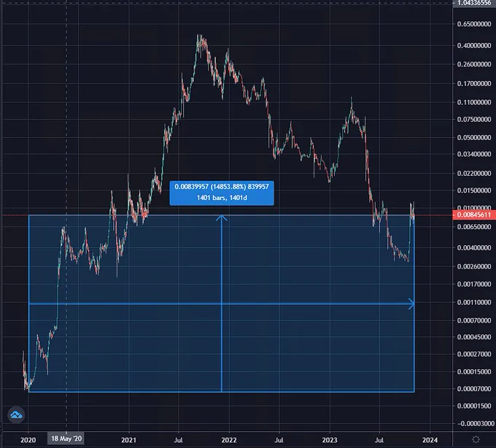Click the 0.00110000 price axis label

(474, 303)
